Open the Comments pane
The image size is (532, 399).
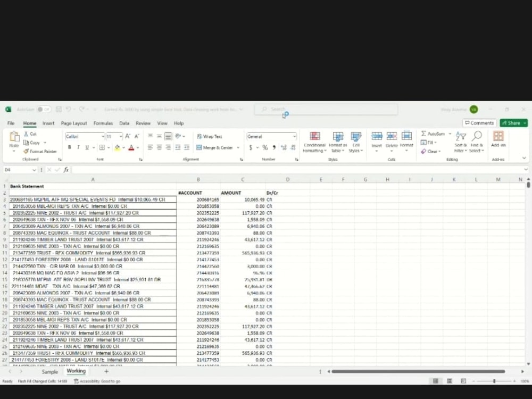click(x=479, y=122)
